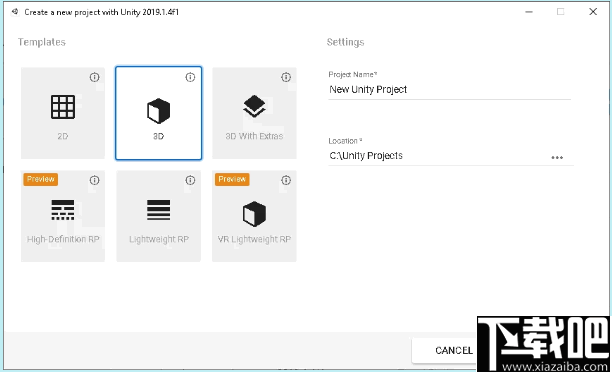612x372 pixels.
Task: Click the Preview badge on VR Lightweight RP
Action: click(232, 179)
